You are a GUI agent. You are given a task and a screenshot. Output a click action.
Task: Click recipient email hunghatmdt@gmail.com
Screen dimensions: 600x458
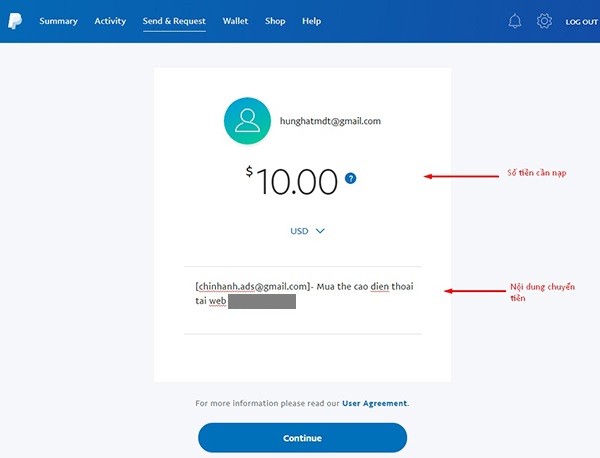(x=330, y=121)
